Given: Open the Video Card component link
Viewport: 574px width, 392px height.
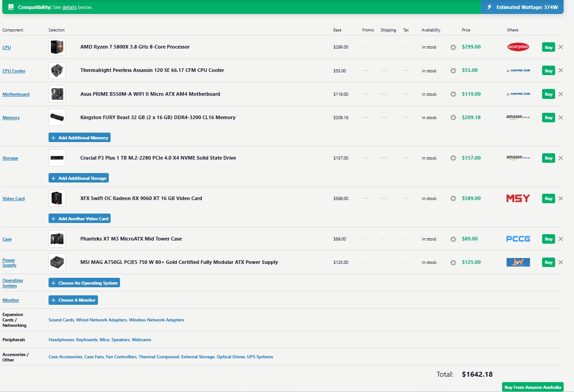Looking at the screenshot, I should point(13,198).
